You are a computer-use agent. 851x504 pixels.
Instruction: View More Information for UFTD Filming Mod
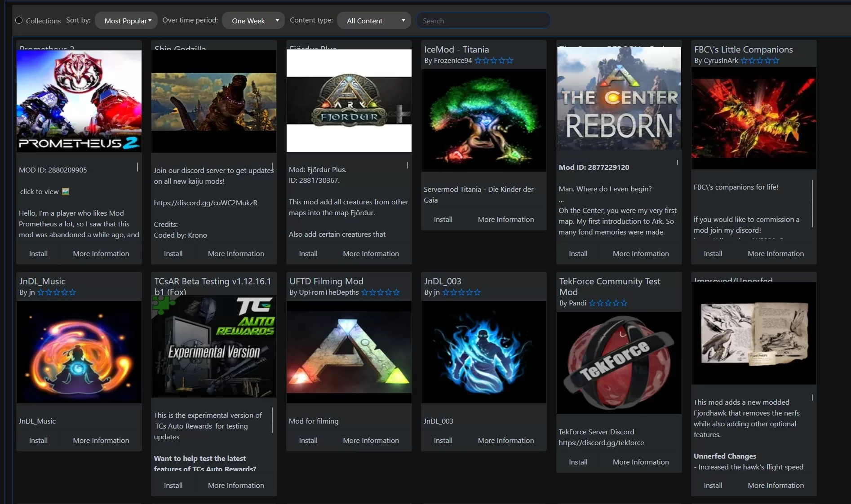point(371,440)
